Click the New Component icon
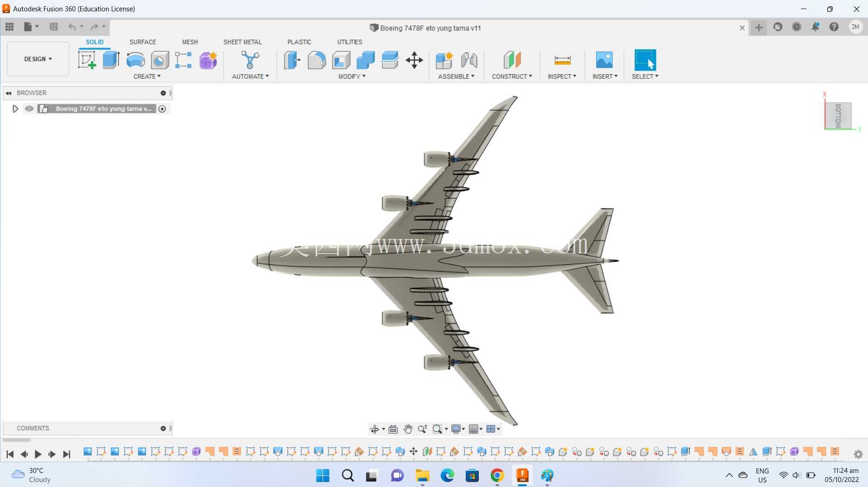868x487 pixels. tap(444, 60)
